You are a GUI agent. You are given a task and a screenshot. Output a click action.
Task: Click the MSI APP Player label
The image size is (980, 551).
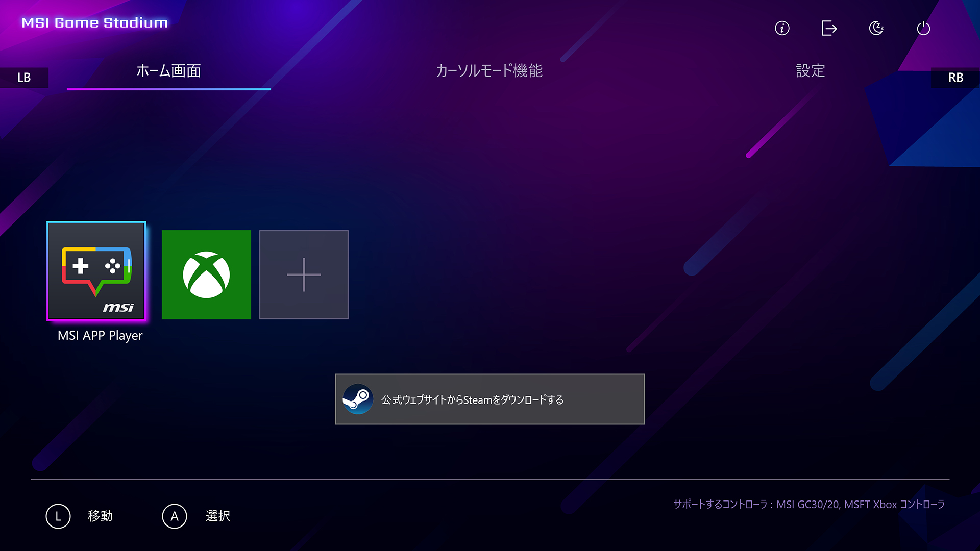[x=100, y=335]
